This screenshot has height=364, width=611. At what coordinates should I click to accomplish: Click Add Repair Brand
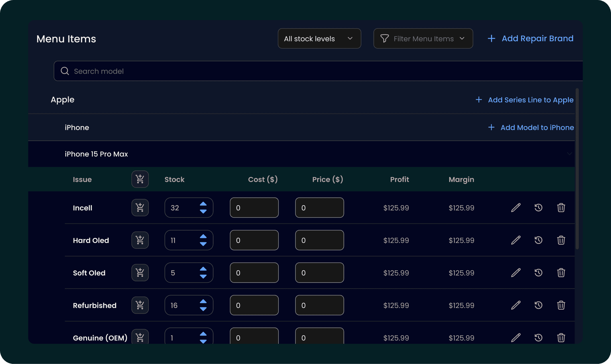530,38
